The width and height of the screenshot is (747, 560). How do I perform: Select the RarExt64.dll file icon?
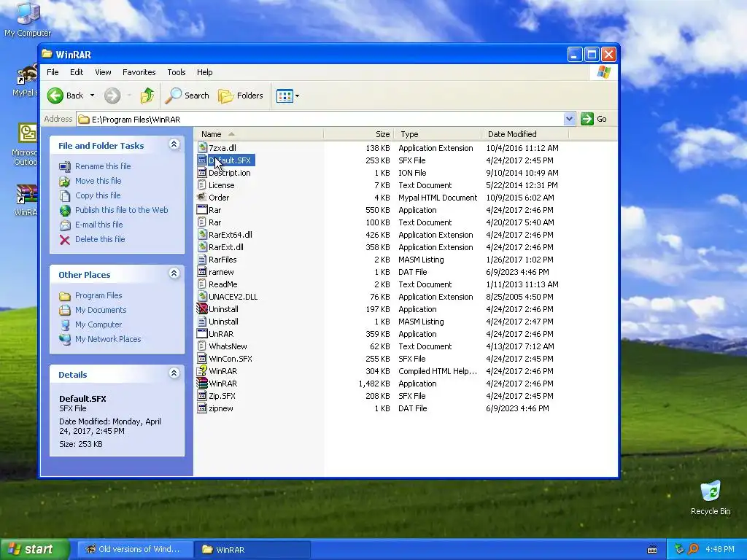(x=202, y=235)
